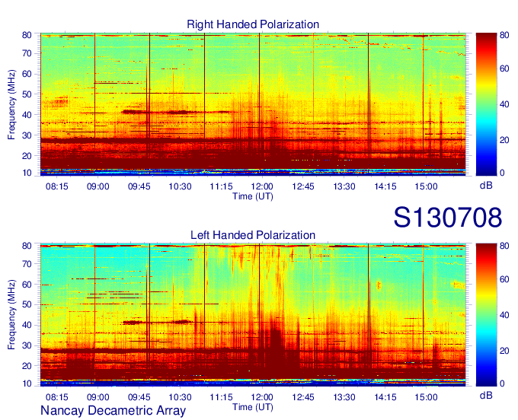Click 50 MHz tick on Left Handed frequency axis
518x420 pixels.
pyautogui.click(x=27, y=305)
